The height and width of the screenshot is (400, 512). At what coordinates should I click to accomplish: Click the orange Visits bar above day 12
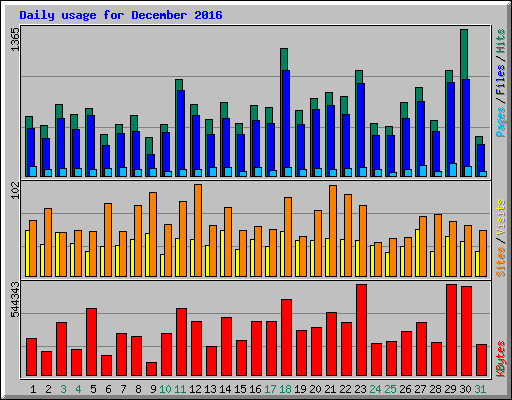pyautogui.click(x=198, y=230)
